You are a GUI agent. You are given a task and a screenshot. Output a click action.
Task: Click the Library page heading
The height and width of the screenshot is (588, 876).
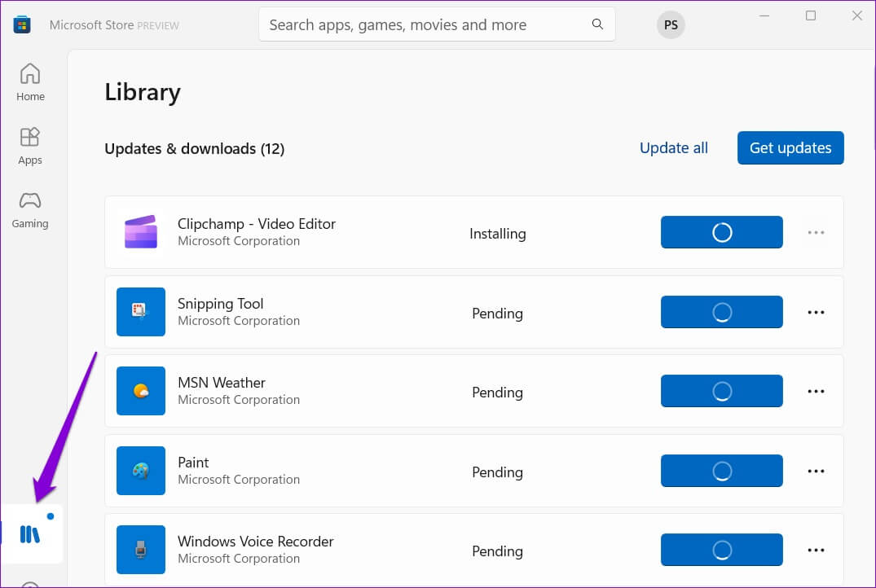point(143,92)
